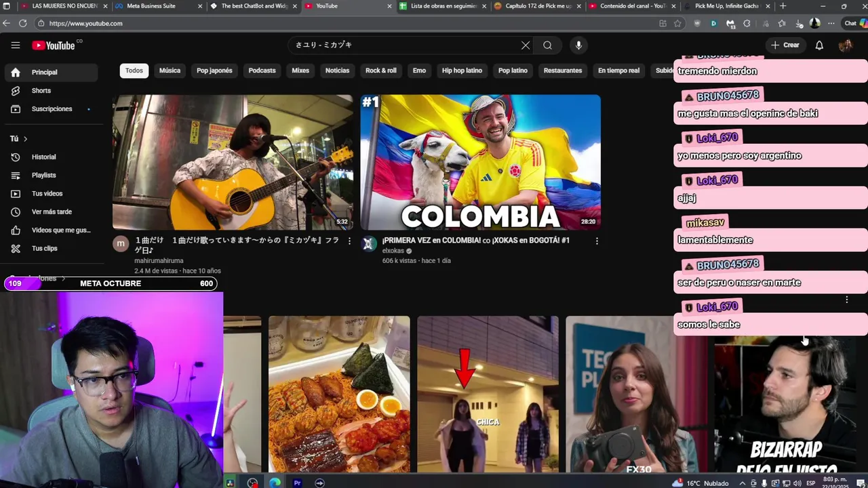Select the Pop japonés filter chip
868x488 pixels.
[x=214, y=70]
